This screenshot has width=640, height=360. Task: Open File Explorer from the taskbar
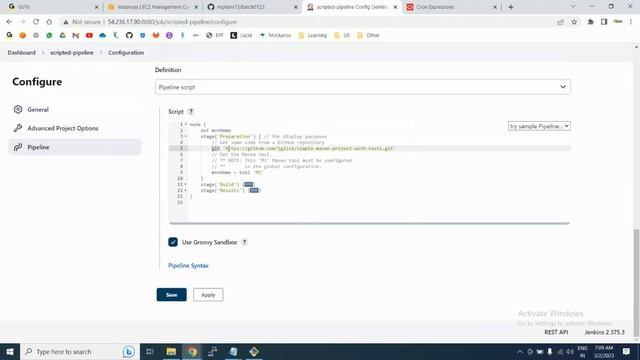pos(171,351)
